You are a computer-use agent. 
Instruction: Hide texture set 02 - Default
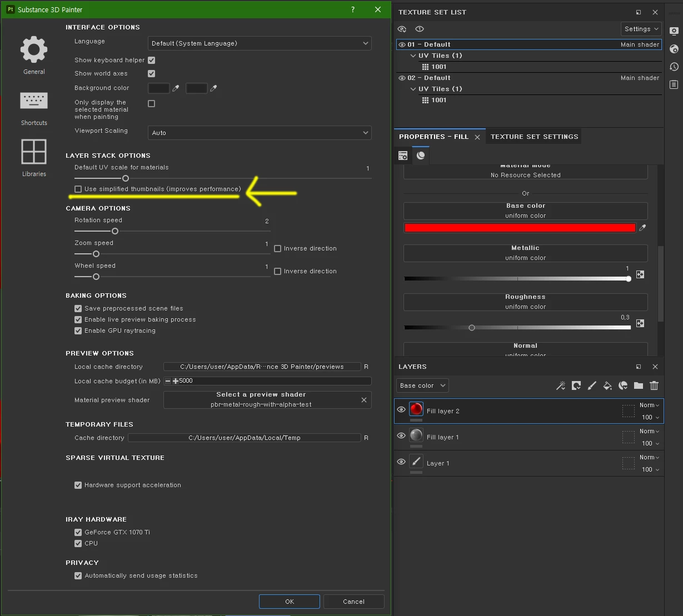pyautogui.click(x=402, y=78)
